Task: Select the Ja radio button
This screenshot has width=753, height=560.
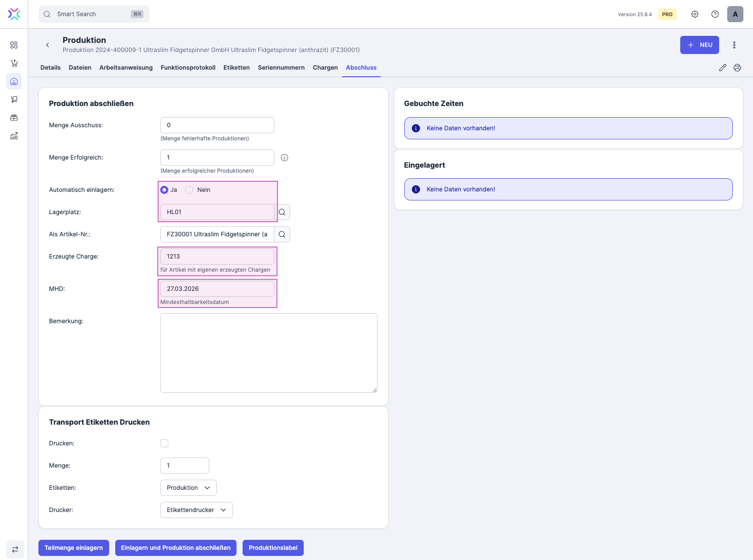Action: (164, 190)
